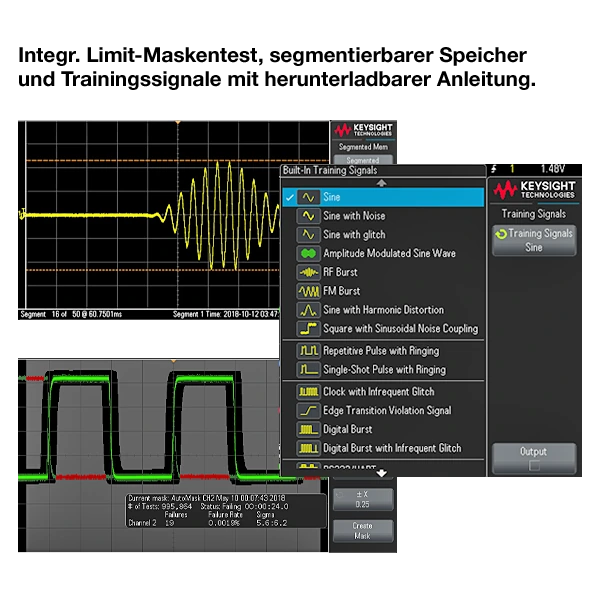Image resolution: width=600 pixels, height=600 pixels.
Task: Select the Digital Burst signal icon
Action: coord(307,429)
